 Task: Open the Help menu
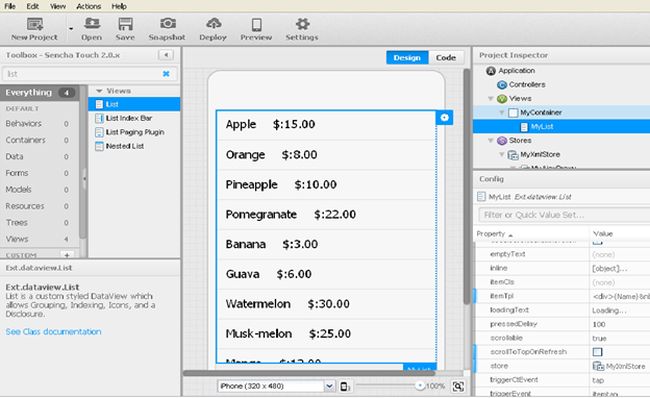119,6
